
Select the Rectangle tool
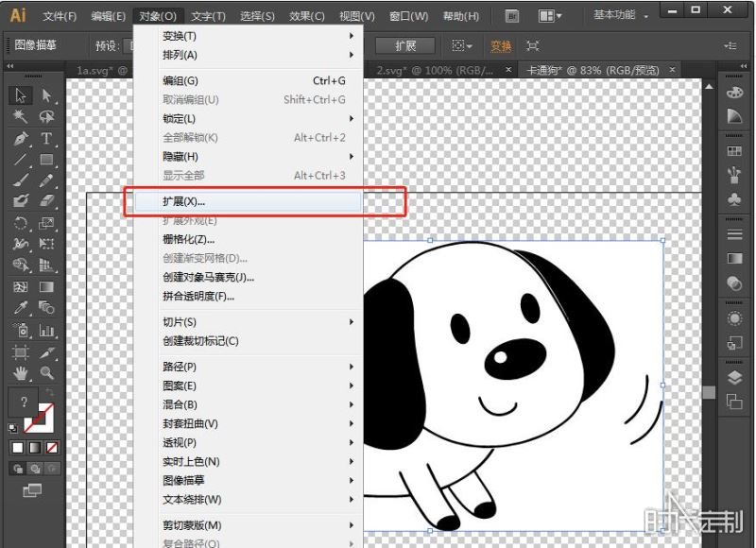46,160
